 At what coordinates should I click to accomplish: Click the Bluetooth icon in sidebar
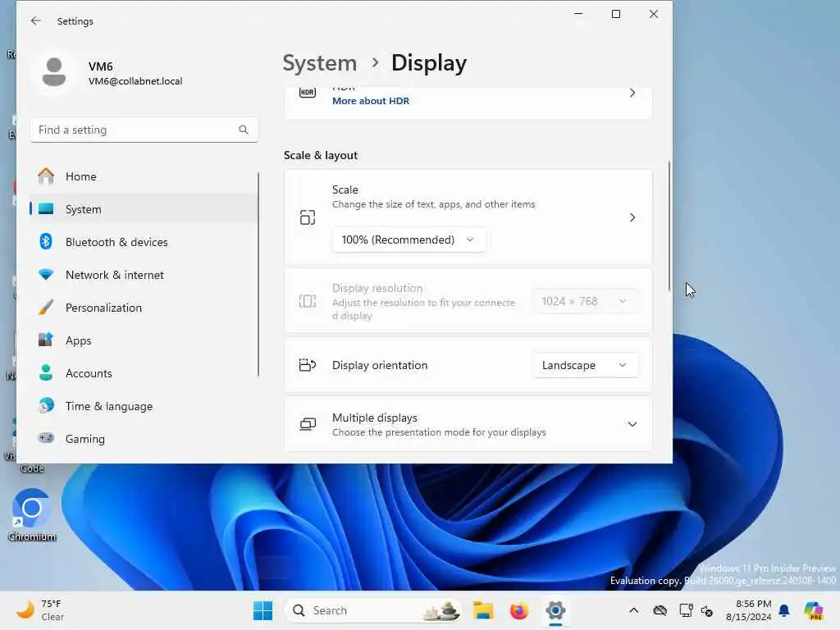tap(46, 242)
